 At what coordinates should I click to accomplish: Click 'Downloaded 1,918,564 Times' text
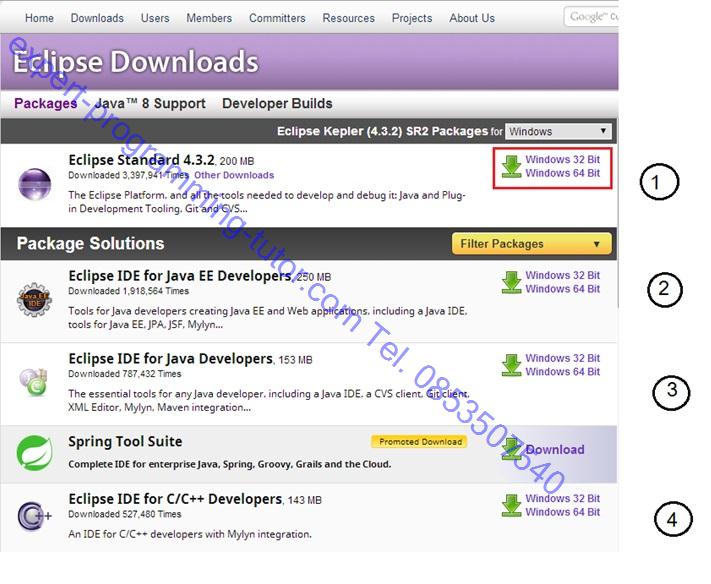(x=128, y=291)
